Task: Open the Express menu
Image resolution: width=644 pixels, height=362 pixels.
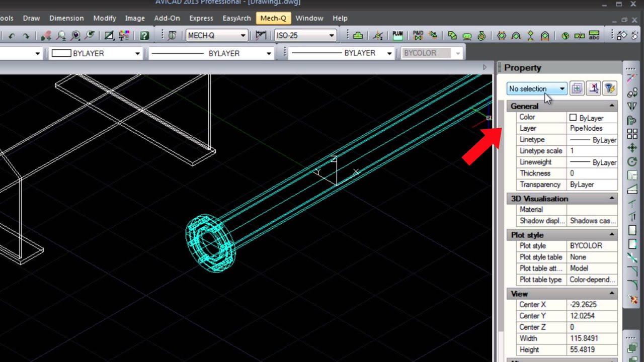Action: tap(201, 18)
